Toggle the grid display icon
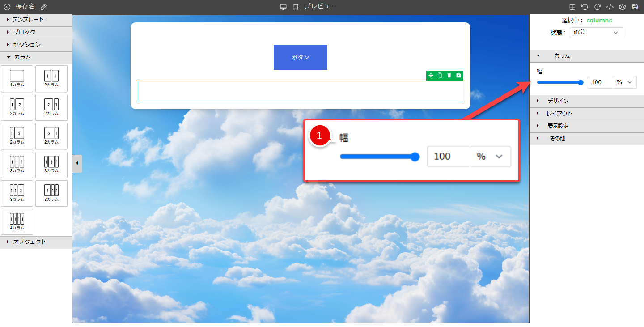644x327 pixels. 572,7
